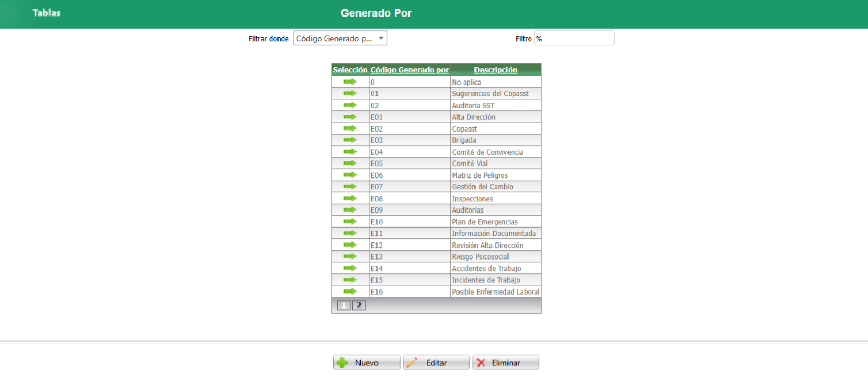Select row E09 with its green arrow

click(x=350, y=210)
